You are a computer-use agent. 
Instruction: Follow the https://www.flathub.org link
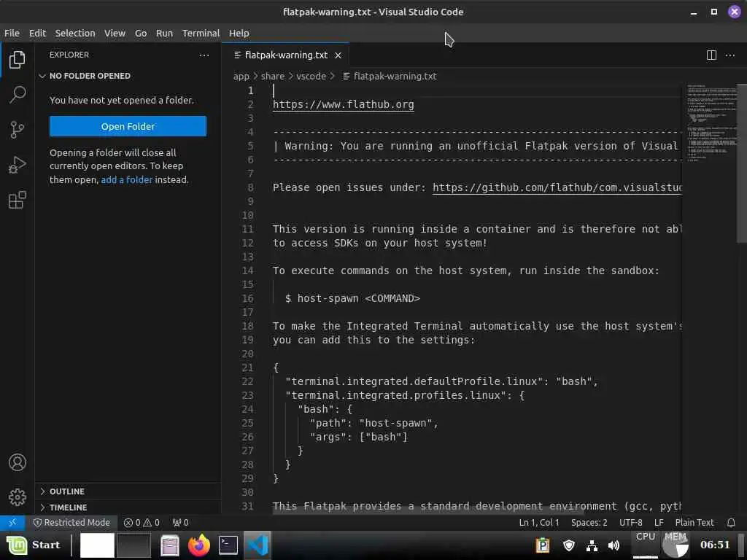tap(344, 104)
